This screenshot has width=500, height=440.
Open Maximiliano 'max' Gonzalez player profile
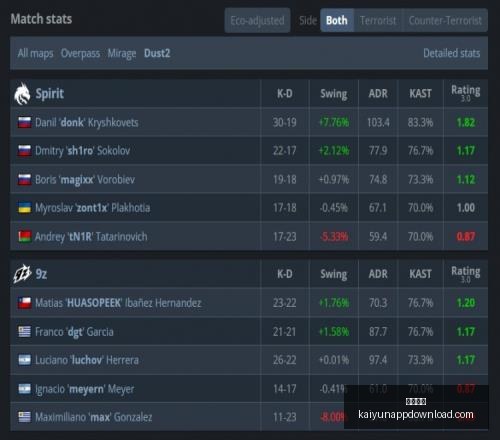coord(94,417)
